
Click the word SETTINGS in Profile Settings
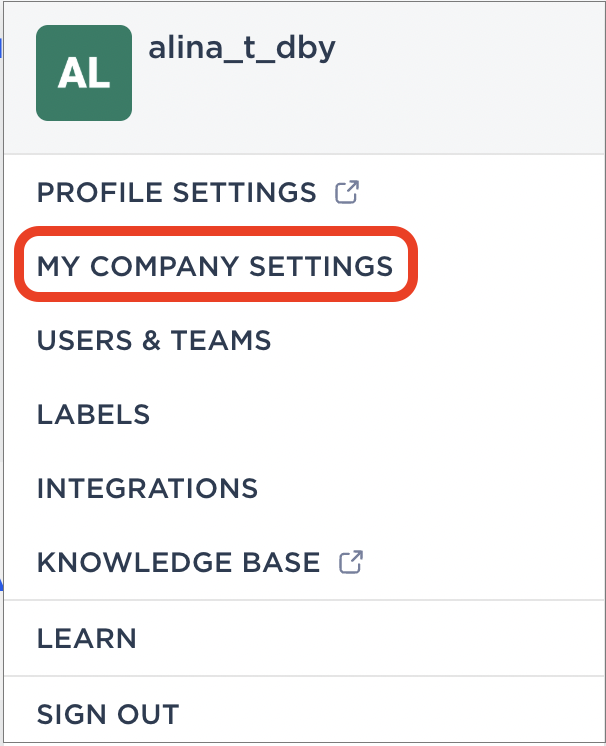[x=244, y=192]
